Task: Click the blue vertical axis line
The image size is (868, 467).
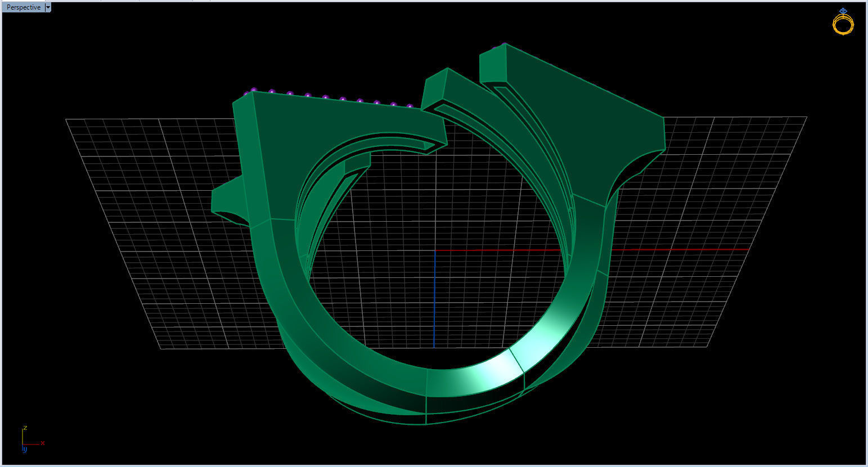Action: 434,299
